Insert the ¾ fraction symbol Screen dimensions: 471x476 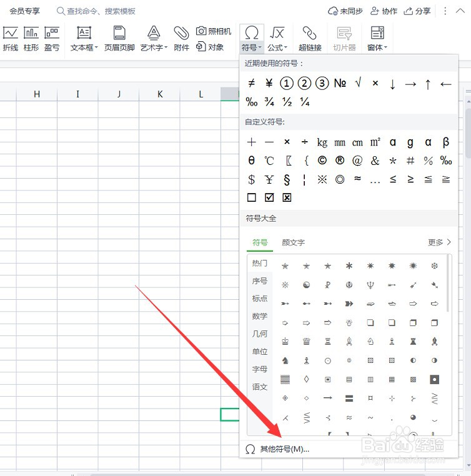coord(269,102)
